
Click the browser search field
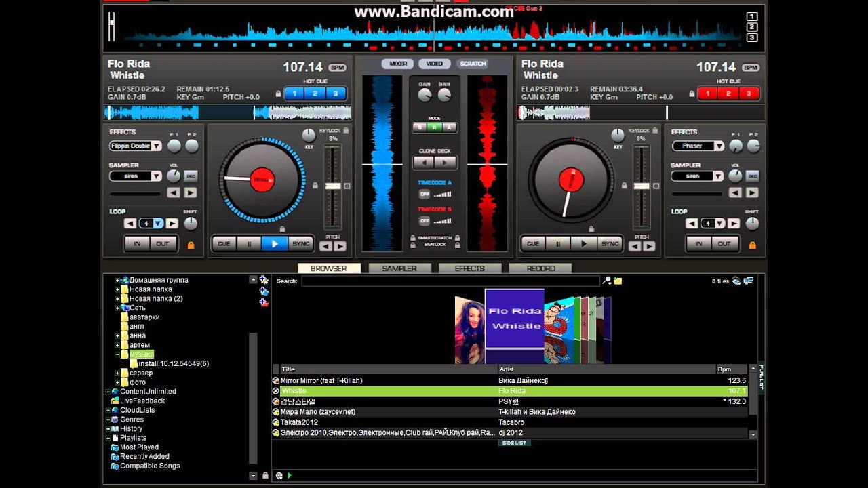click(450, 281)
